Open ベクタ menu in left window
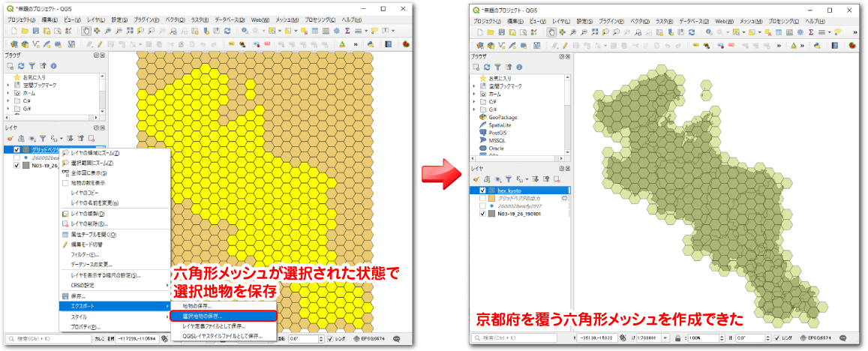The image size is (868, 351). click(x=174, y=20)
